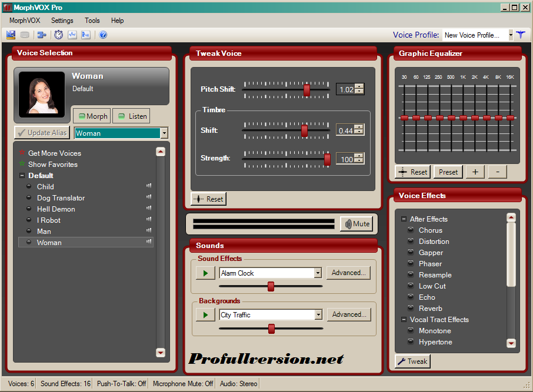This screenshot has height=392, width=533.
Task: Click the waveform graph toolbar icon
Action: (x=72, y=35)
